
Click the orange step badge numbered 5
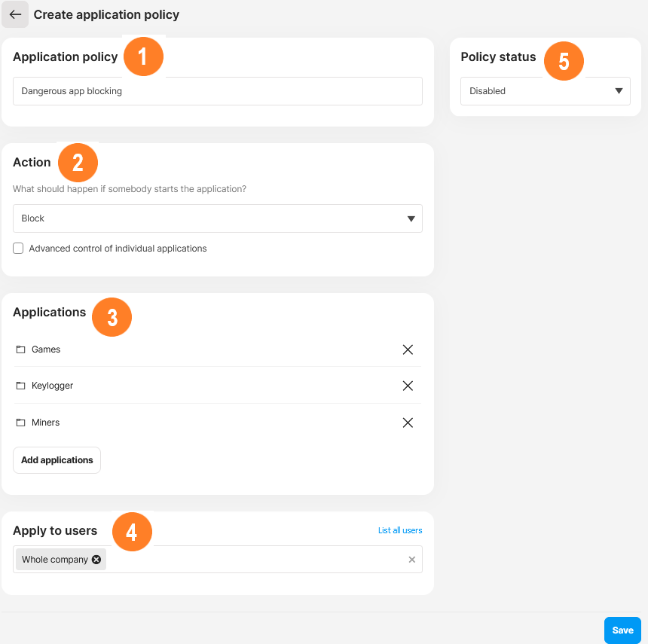(564, 61)
